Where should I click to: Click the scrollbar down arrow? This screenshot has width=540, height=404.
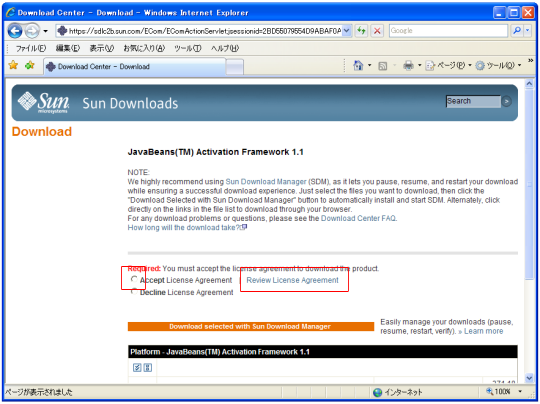tap(529, 378)
